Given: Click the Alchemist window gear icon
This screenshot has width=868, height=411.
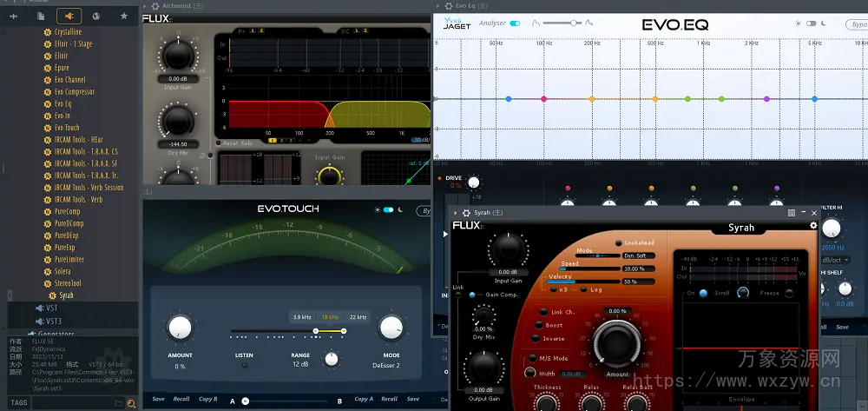Looking at the screenshot, I should click(156, 6).
